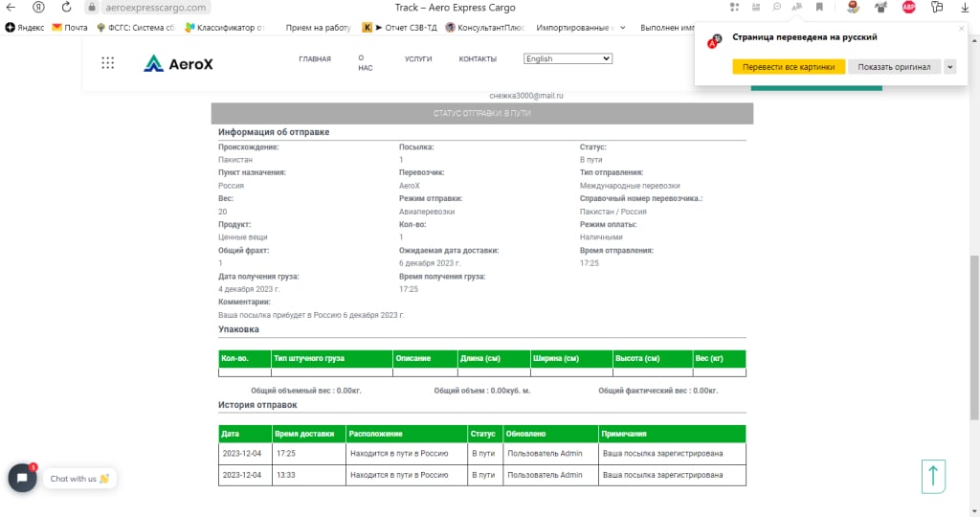This screenshot has width=980, height=517.
Task: Select the Международные перевозки value
Action: click(x=630, y=186)
